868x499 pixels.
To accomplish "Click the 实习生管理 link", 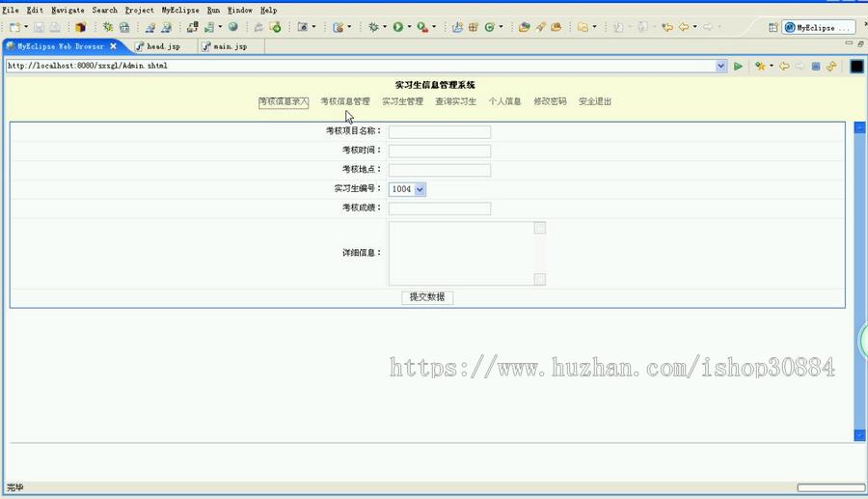I will pos(402,102).
